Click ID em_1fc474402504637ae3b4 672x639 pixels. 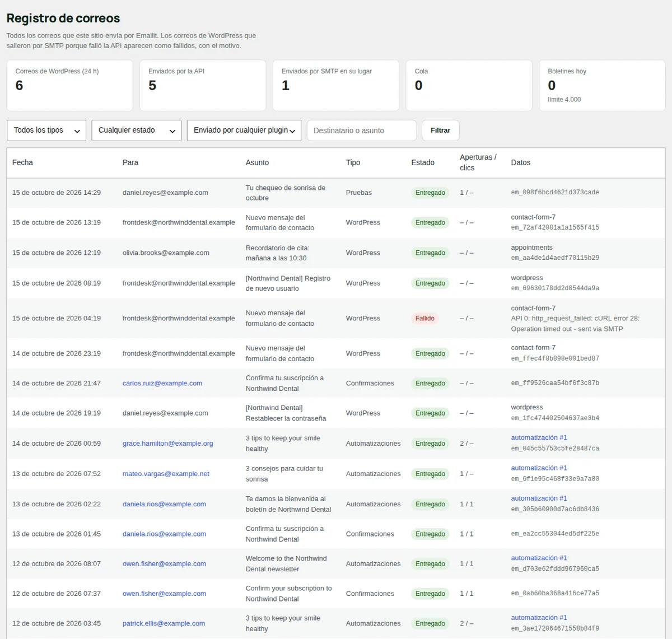coord(555,418)
